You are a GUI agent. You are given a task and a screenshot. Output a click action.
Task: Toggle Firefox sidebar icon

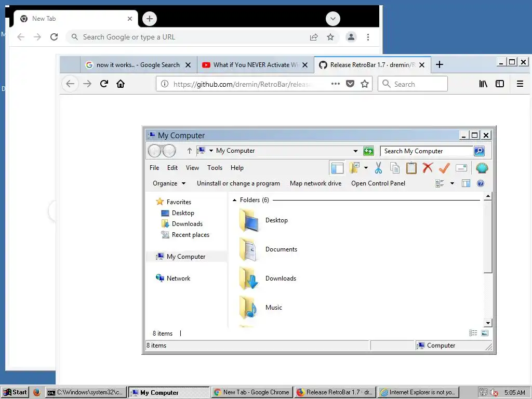point(500,84)
